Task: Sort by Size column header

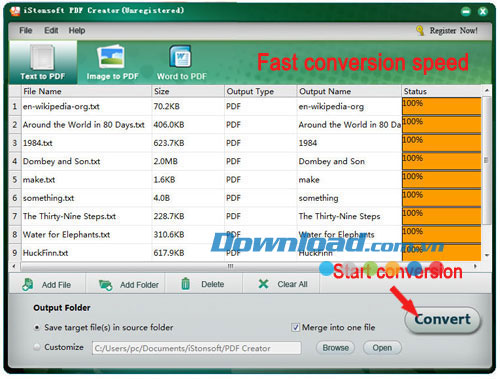Action: (x=188, y=91)
